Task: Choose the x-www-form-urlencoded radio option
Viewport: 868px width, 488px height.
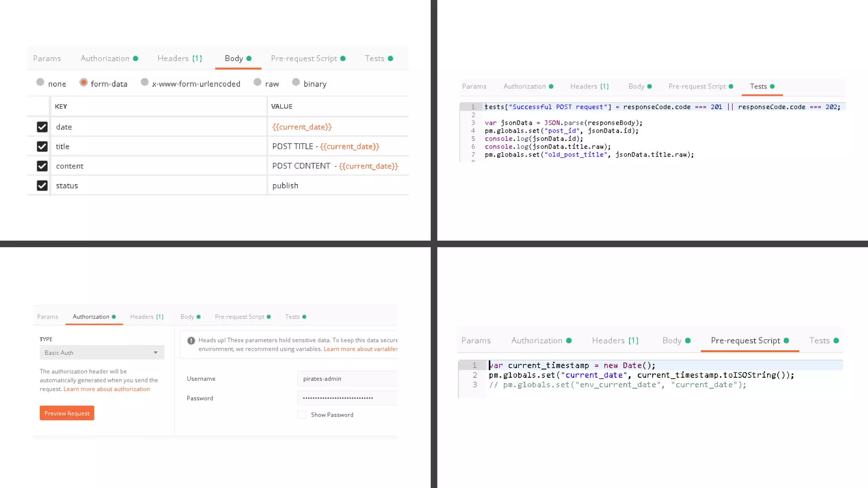Action: coord(145,82)
